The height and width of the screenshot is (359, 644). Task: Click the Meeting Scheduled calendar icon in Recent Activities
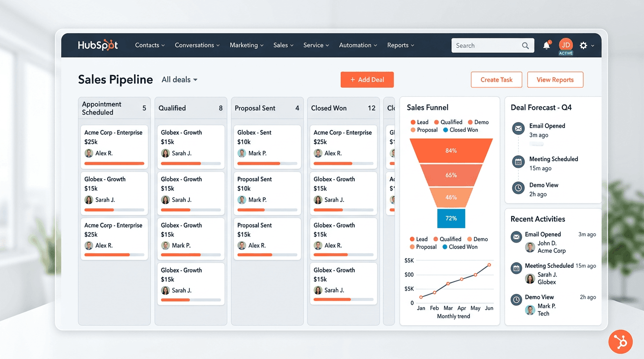coord(516,268)
